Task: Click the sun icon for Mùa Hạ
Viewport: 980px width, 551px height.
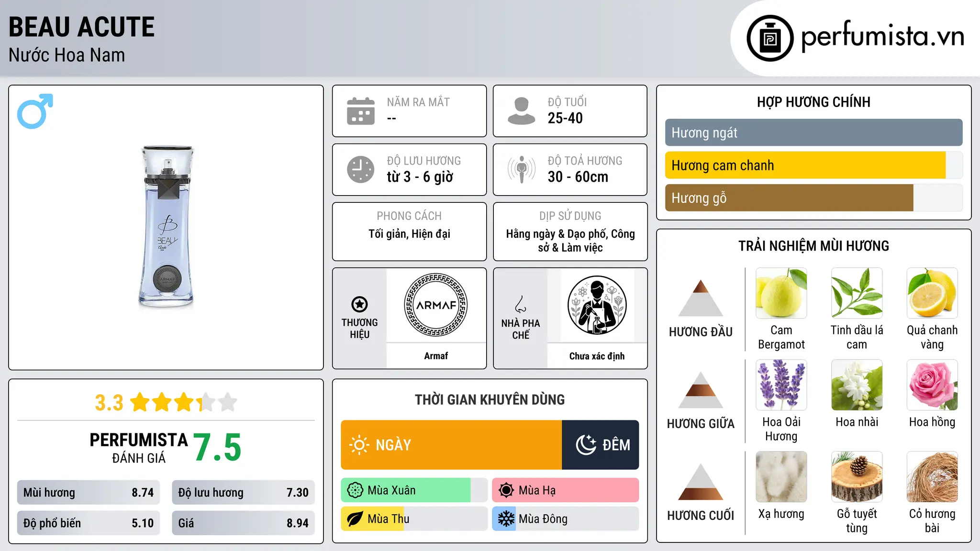Action: 506,490
